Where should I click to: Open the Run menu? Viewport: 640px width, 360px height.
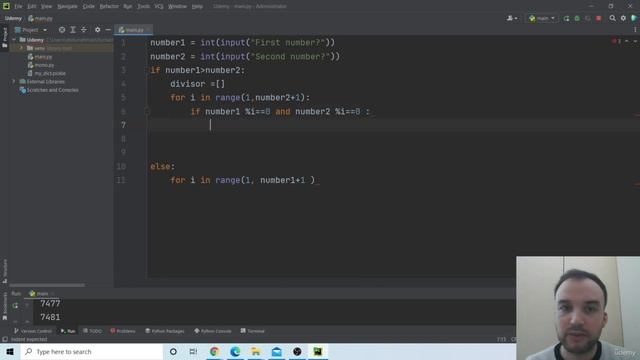pyautogui.click(x=128, y=7)
